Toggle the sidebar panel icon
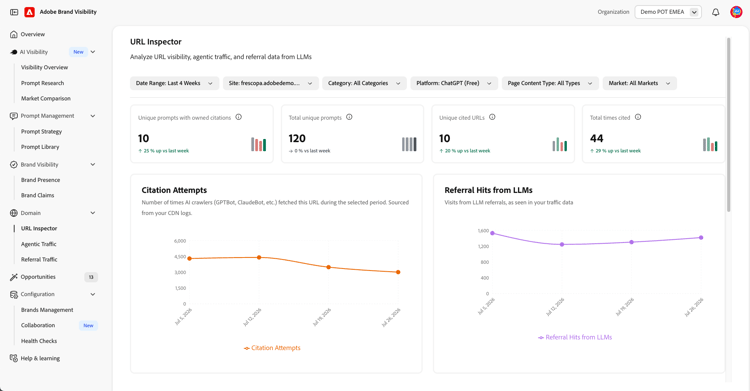The width and height of the screenshot is (750, 391). point(14,12)
